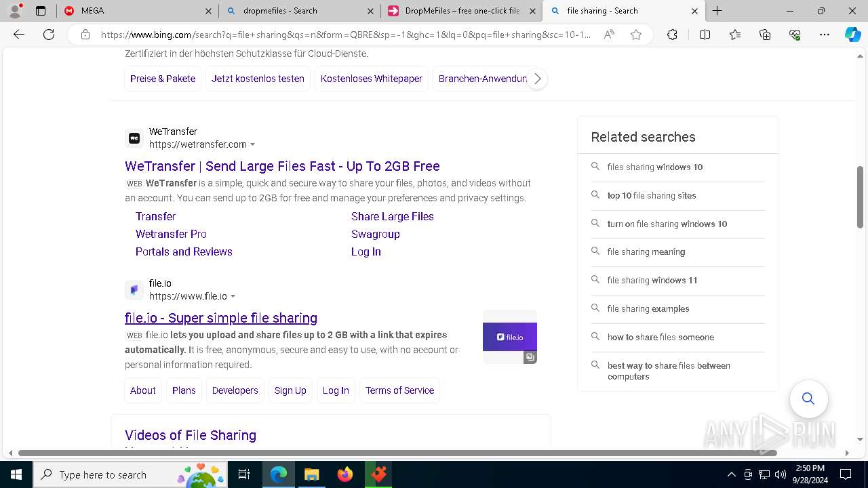
Task: Add this page to favorites star
Action: [x=636, y=35]
